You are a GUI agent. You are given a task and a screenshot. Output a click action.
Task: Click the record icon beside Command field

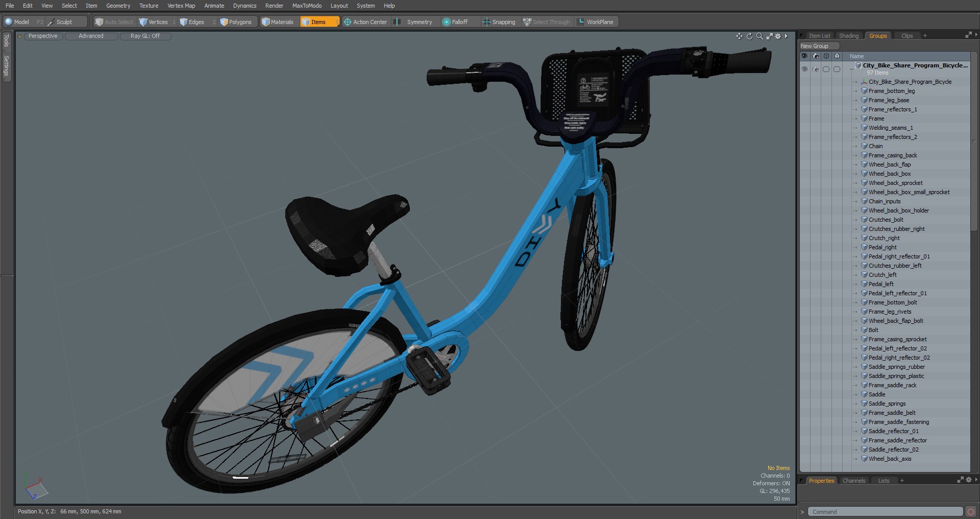click(x=970, y=512)
